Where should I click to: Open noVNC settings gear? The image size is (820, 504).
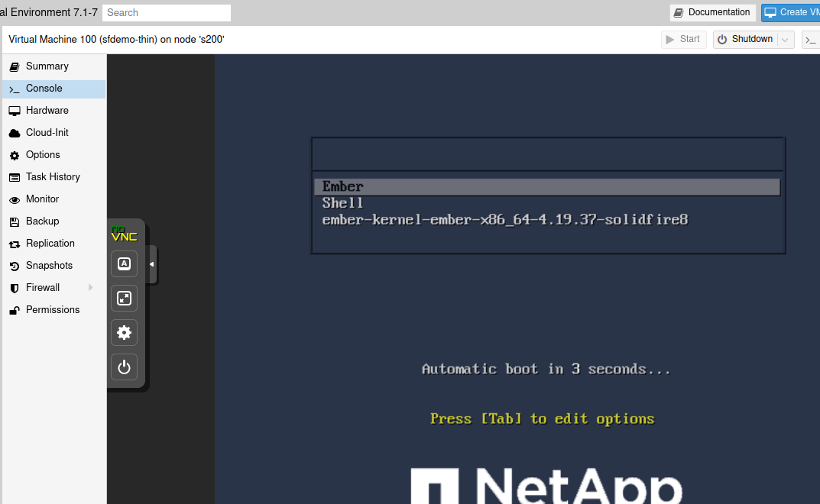(x=124, y=332)
